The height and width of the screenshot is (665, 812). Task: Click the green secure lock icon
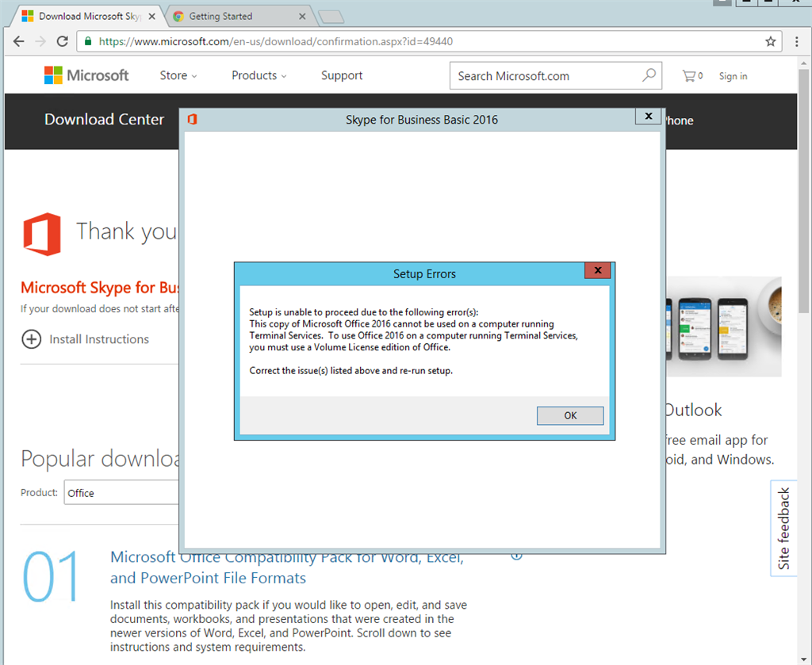(88, 41)
